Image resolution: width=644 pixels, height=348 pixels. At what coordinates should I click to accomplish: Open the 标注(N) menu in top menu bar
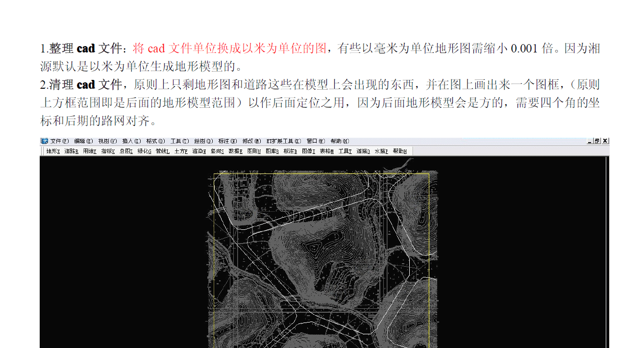click(x=227, y=141)
